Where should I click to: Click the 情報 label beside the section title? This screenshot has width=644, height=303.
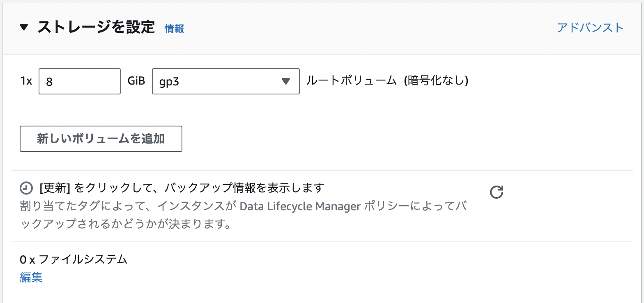[x=174, y=29]
